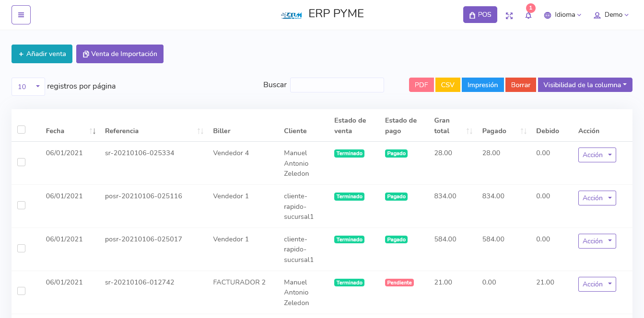Open Acción dropdown for FACTURADOR 2 row
The height and width of the screenshot is (318, 644).
point(597,284)
